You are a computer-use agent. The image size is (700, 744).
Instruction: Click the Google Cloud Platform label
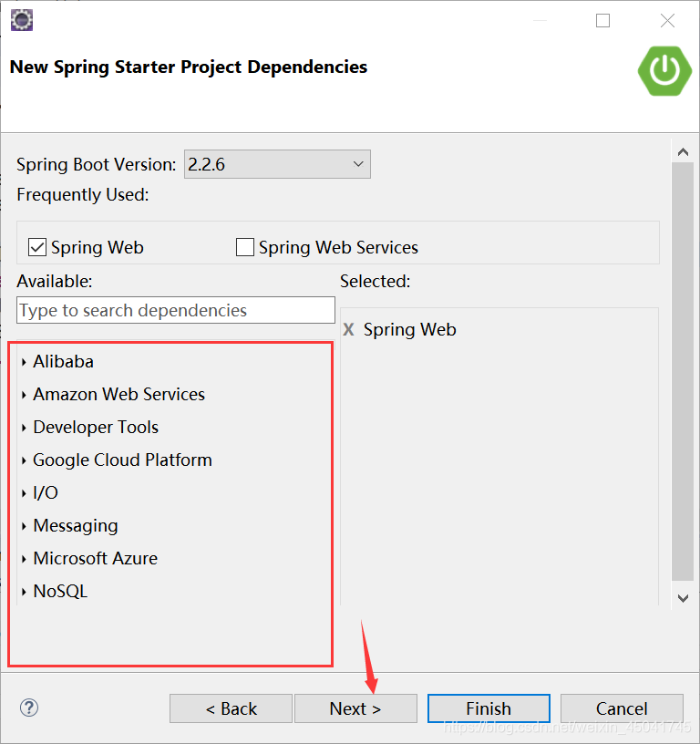[x=122, y=460]
